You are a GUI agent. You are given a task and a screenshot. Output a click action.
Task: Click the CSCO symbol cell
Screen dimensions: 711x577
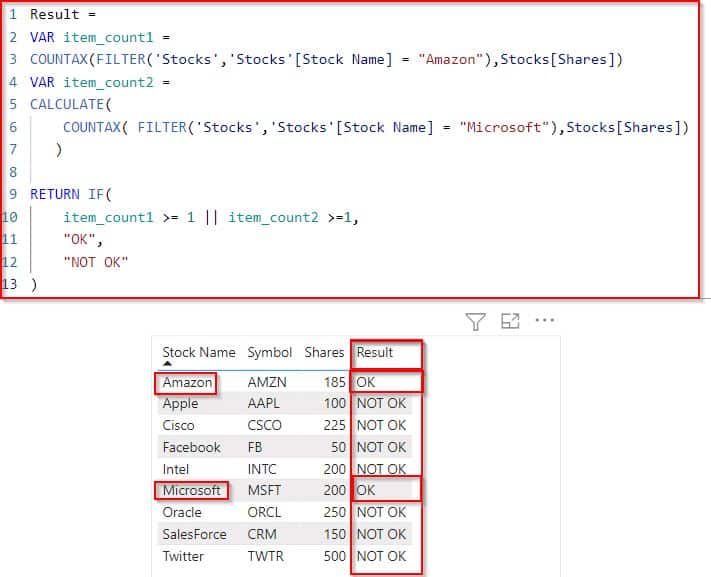tap(264, 425)
